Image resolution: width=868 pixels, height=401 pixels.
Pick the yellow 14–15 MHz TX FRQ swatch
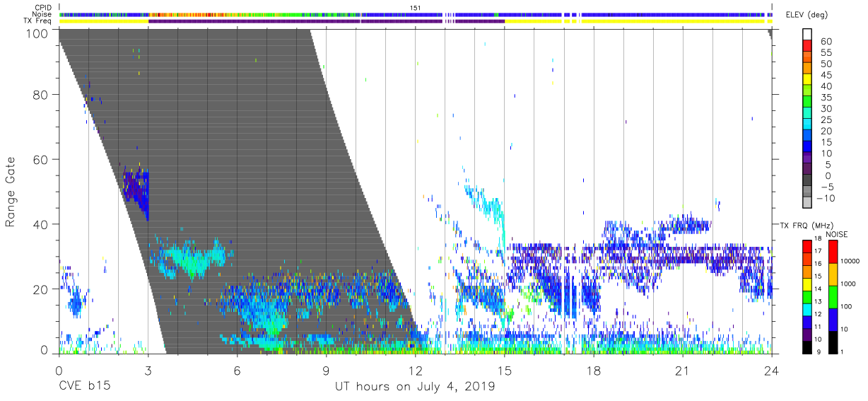pos(807,284)
